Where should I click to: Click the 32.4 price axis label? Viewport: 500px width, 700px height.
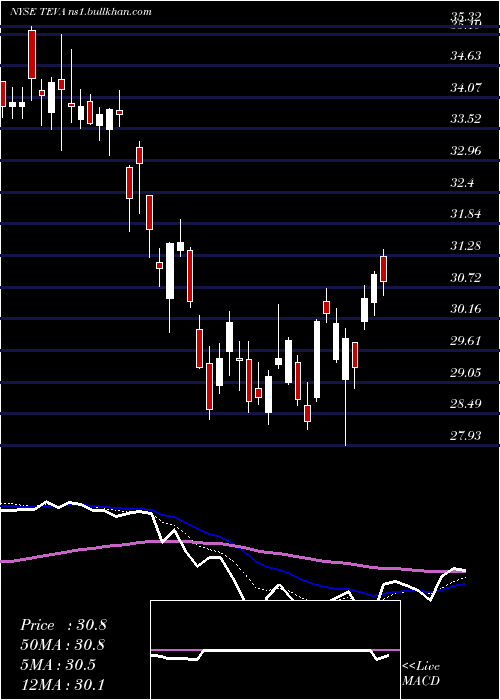(462, 183)
